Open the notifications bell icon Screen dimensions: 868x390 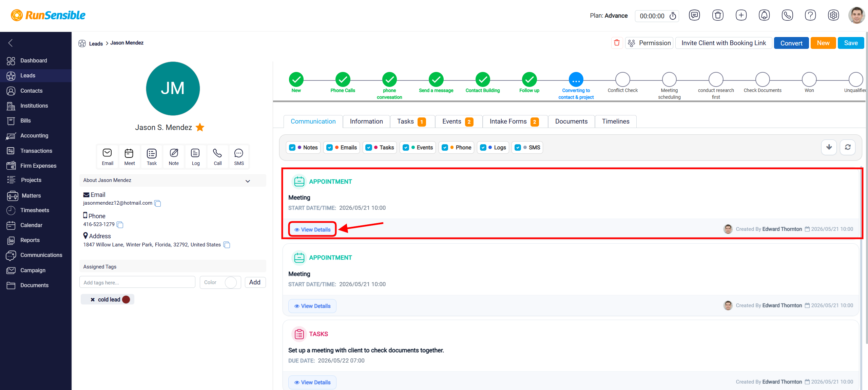point(764,15)
